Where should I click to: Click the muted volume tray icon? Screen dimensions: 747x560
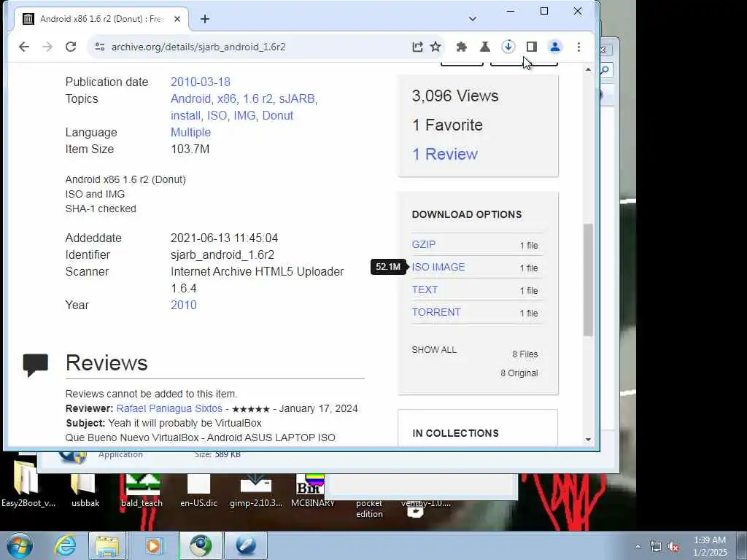pyautogui.click(x=673, y=547)
